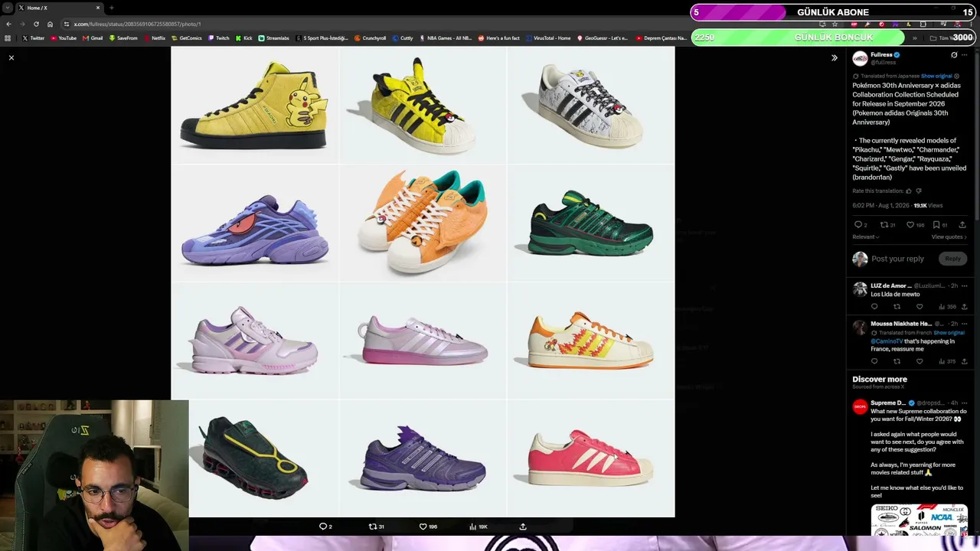Expand the tab search dropdown

click(x=7, y=8)
